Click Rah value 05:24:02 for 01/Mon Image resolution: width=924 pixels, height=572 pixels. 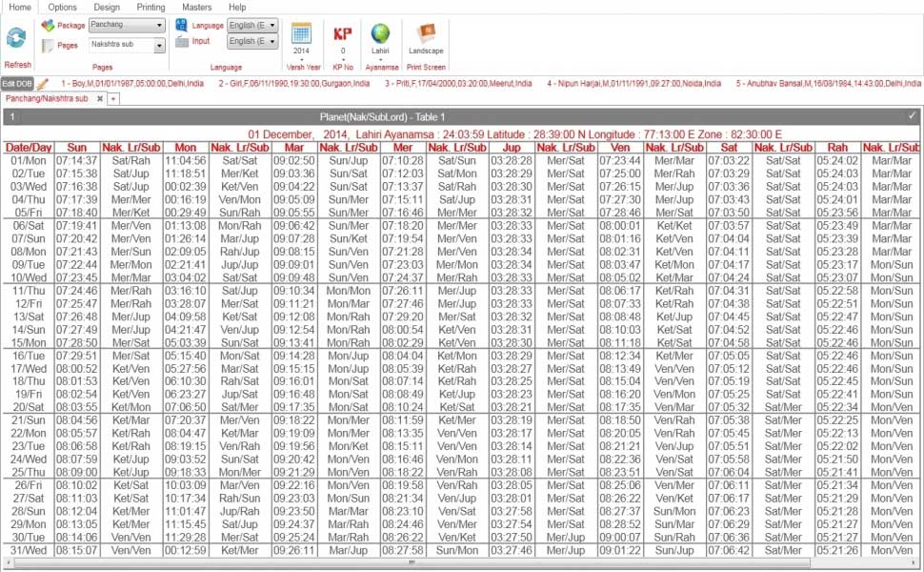point(837,160)
